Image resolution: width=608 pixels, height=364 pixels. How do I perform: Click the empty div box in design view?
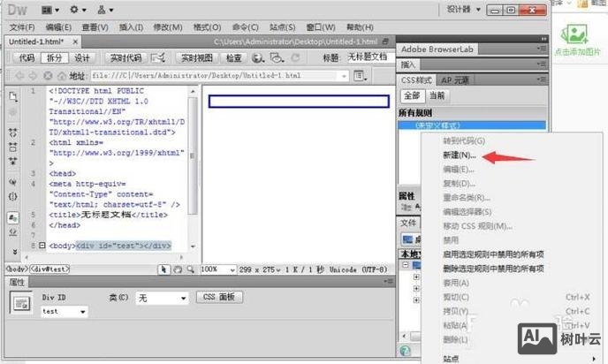[x=299, y=102]
